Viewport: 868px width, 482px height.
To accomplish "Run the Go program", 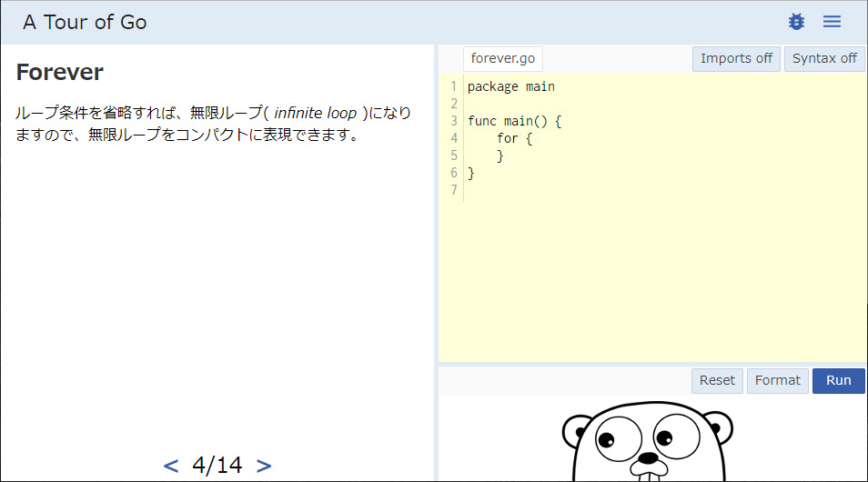I will 838,381.
